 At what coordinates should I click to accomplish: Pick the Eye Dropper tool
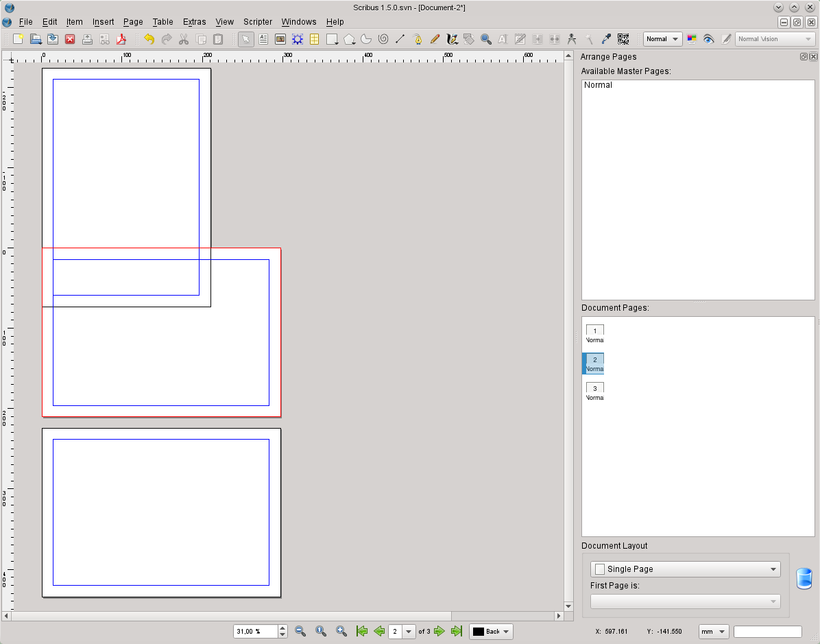click(x=606, y=39)
